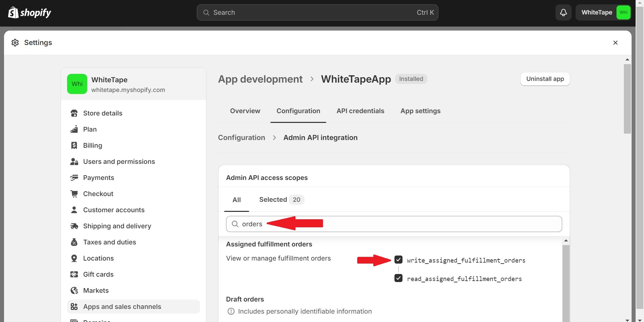Open Plan settings
This screenshot has width=644, height=322.
tap(133, 129)
